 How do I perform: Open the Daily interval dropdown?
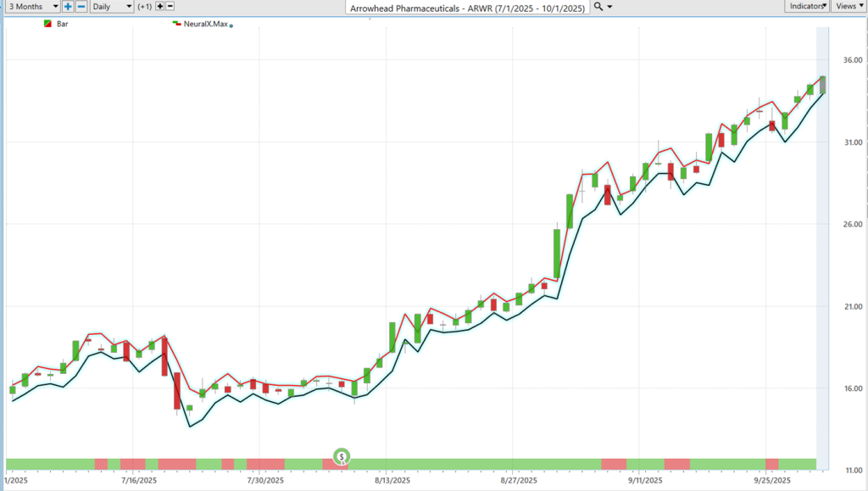tap(111, 7)
